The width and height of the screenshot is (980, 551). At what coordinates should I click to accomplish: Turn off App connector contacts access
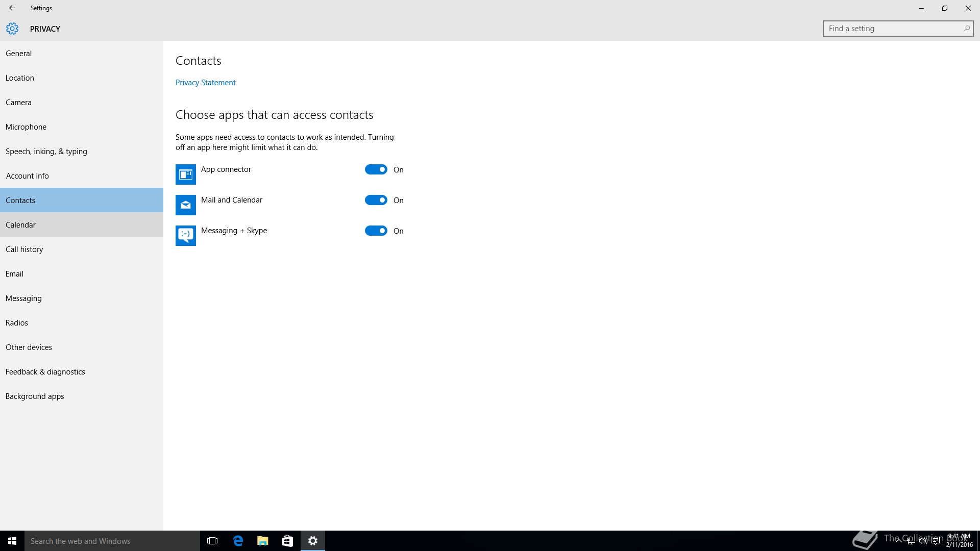[376, 170]
